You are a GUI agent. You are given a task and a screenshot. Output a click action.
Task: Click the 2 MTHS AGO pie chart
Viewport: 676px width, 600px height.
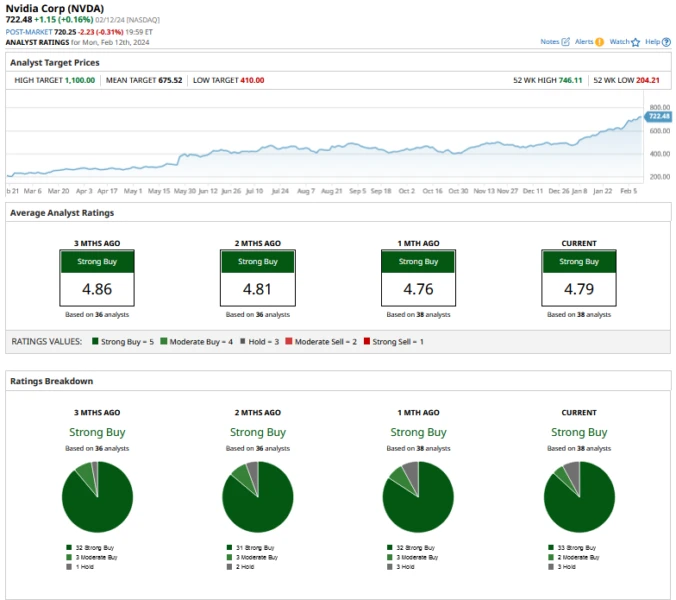click(258, 497)
